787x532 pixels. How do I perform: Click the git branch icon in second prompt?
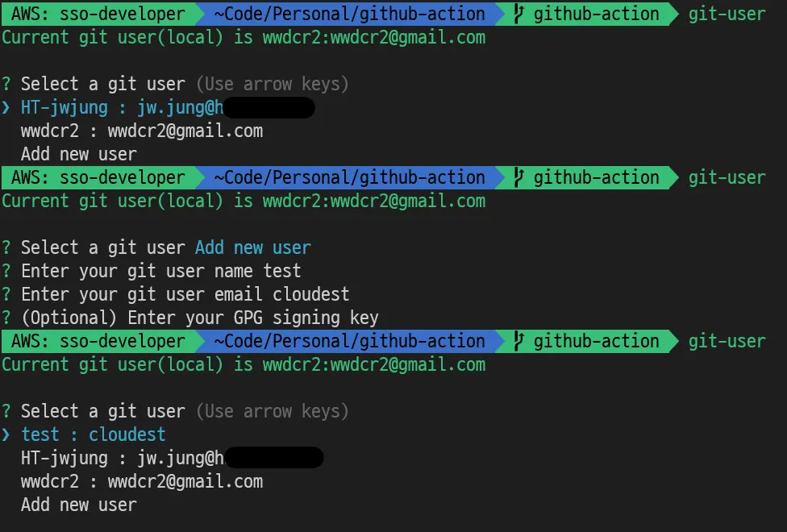519,177
